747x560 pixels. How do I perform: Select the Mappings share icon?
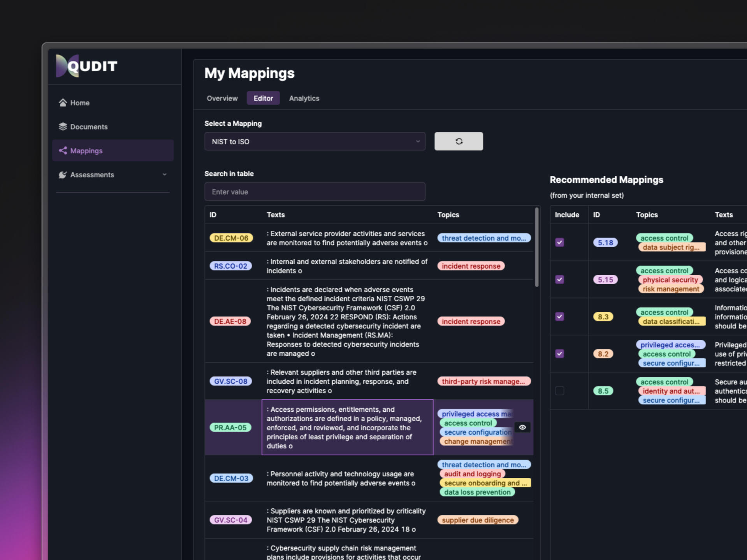click(x=63, y=151)
